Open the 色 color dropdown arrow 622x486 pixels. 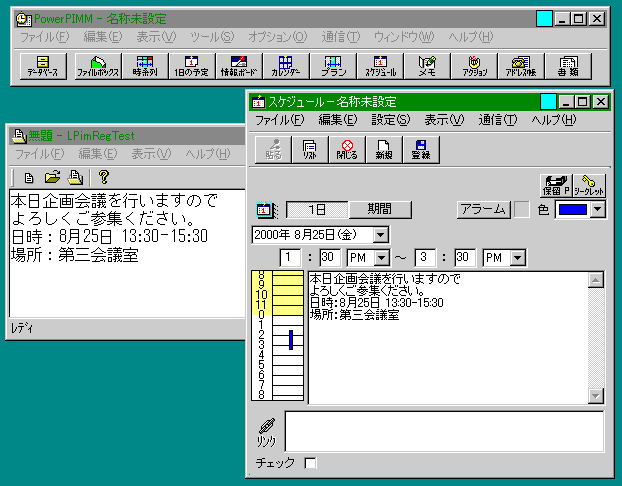coord(597,209)
